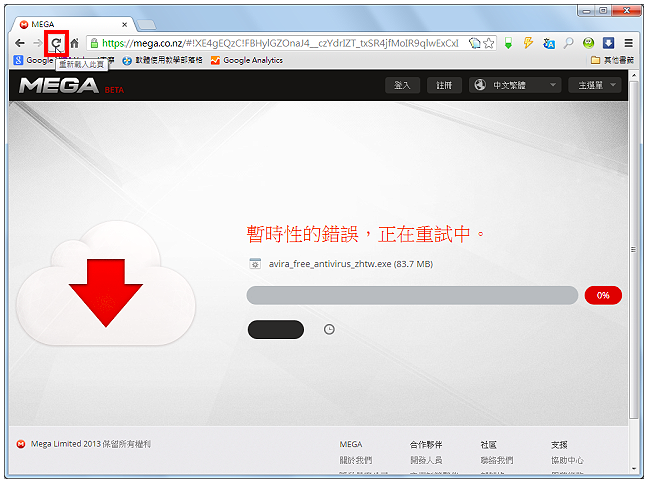Click the translate page icon in address bar
The width and height of the screenshot is (648, 484).
point(475,43)
